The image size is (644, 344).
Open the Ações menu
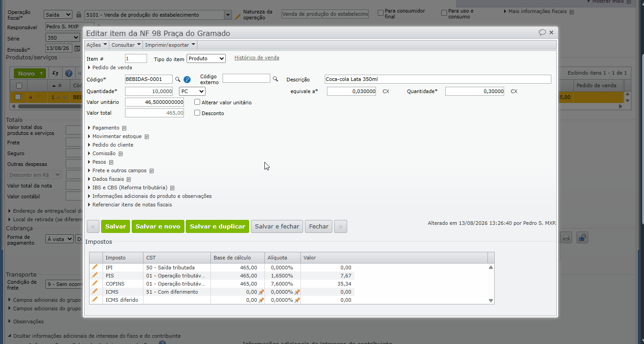pyautogui.click(x=97, y=45)
